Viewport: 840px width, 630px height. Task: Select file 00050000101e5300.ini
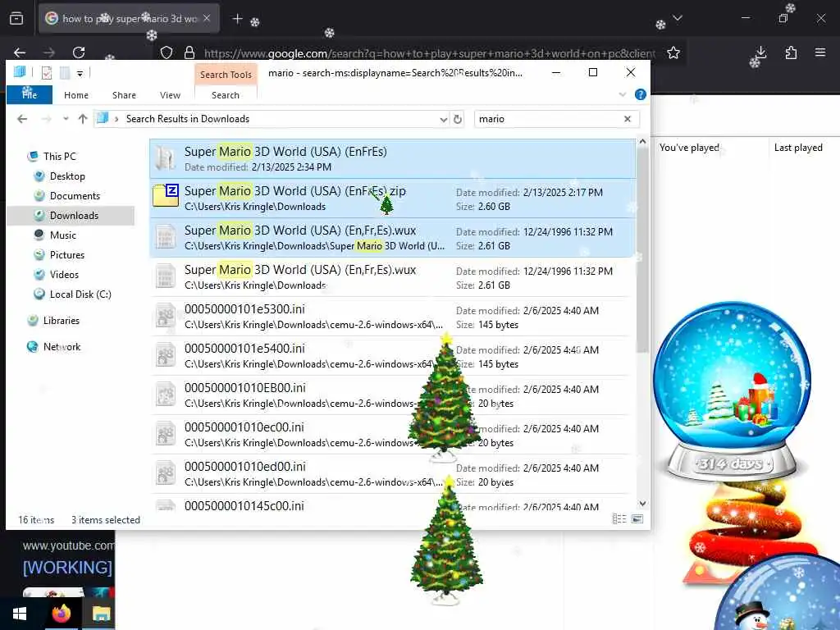click(x=393, y=316)
